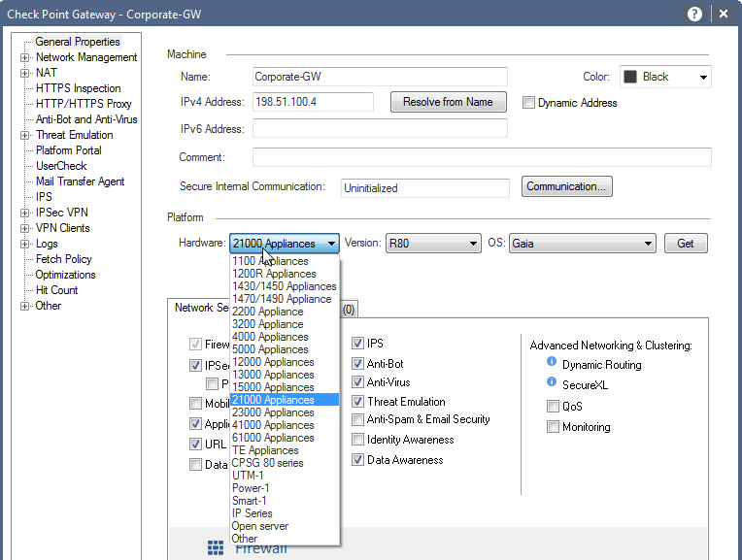Click the Resolve from Name button
The image size is (742, 560).
pyautogui.click(x=448, y=102)
